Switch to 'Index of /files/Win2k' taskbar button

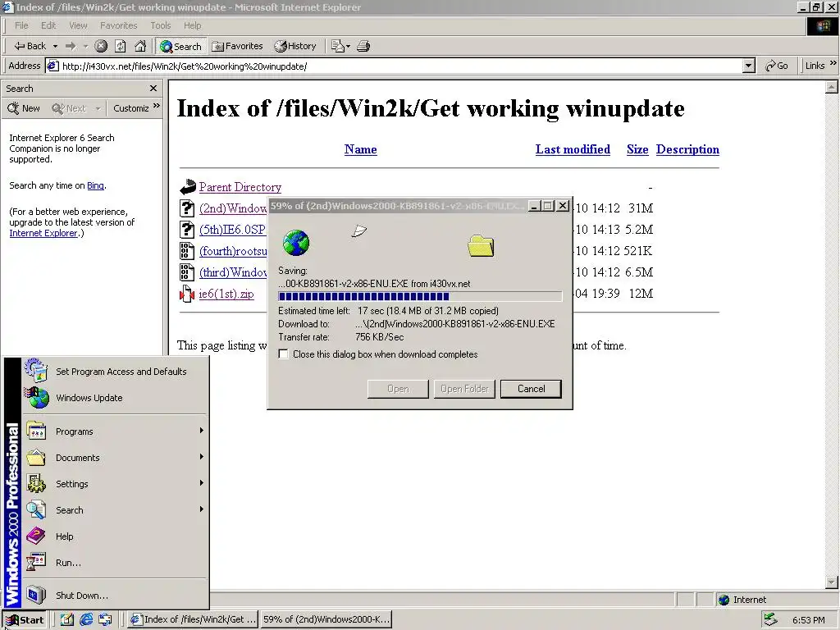(x=194, y=619)
